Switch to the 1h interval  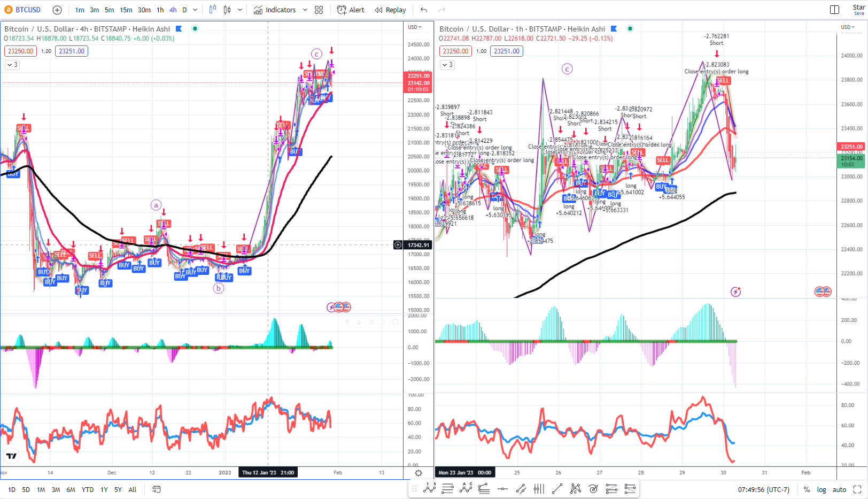pos(160,10)
